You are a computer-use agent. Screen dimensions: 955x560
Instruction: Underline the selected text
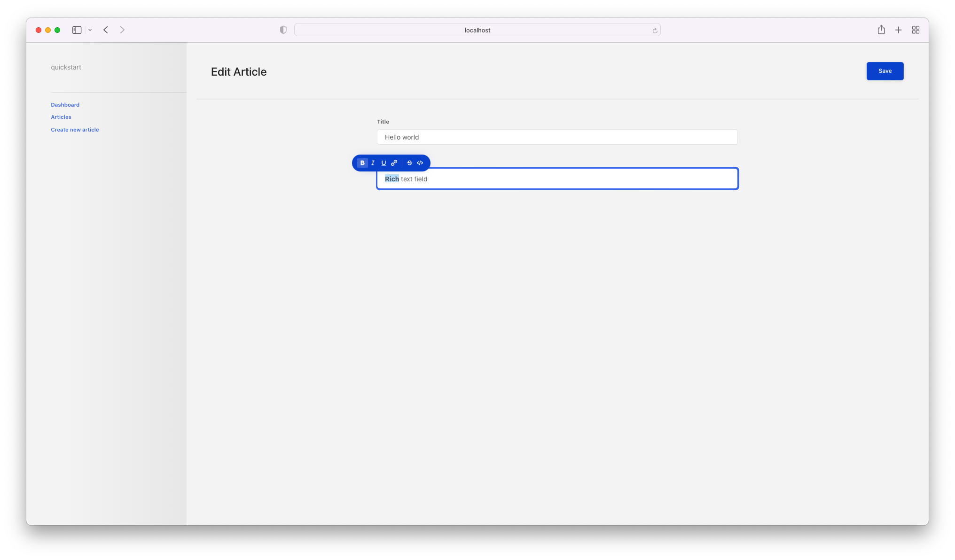(384, 163)
